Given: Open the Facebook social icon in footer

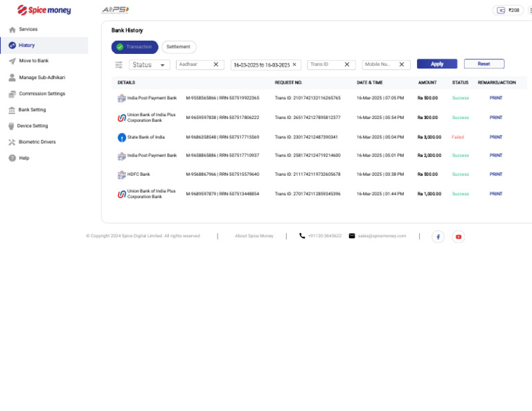Looking at the screenshot, I should point(438,237).
